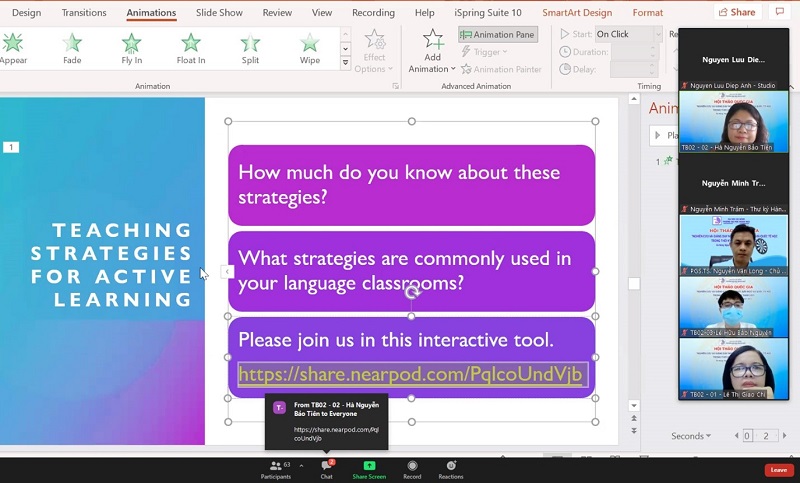Apply the Split animation effect
The height and width of the screenshot is (483, 800).
click(x=250, y=47)
